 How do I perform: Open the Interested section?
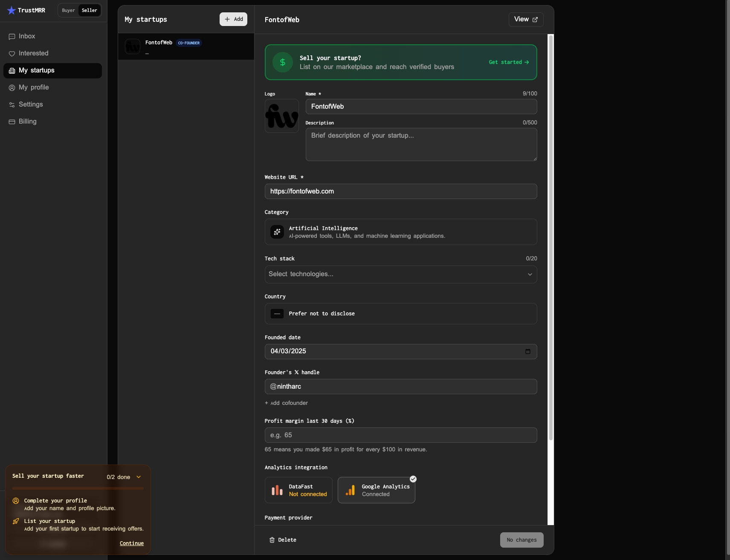pos(52,54)
